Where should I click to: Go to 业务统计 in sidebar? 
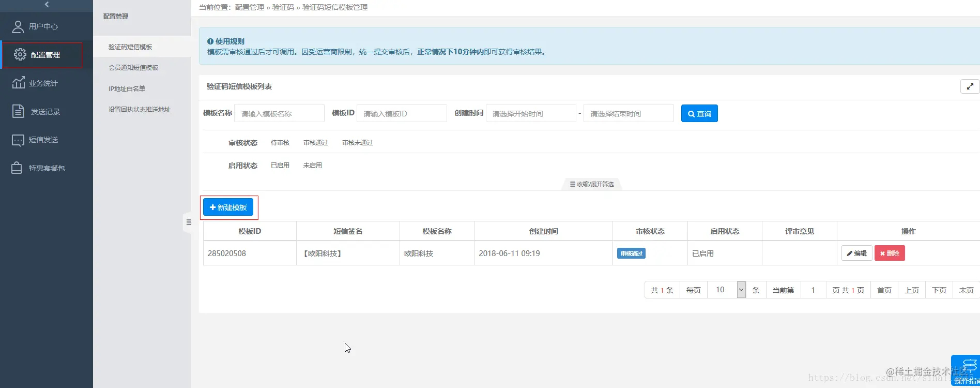pos(43,83)
